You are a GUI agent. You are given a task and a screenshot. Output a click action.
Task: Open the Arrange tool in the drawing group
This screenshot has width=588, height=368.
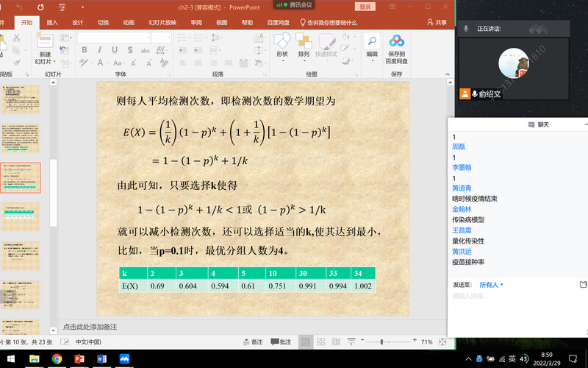coord(304,43)
